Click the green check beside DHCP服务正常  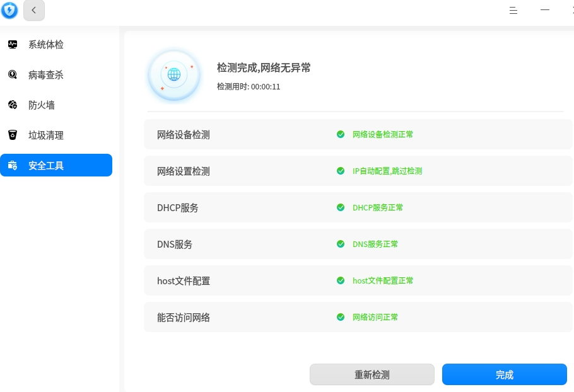point(341,207)
